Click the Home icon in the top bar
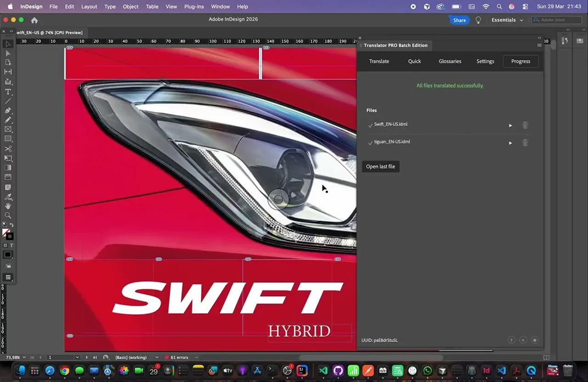588x382 pixels. [34, 20]
